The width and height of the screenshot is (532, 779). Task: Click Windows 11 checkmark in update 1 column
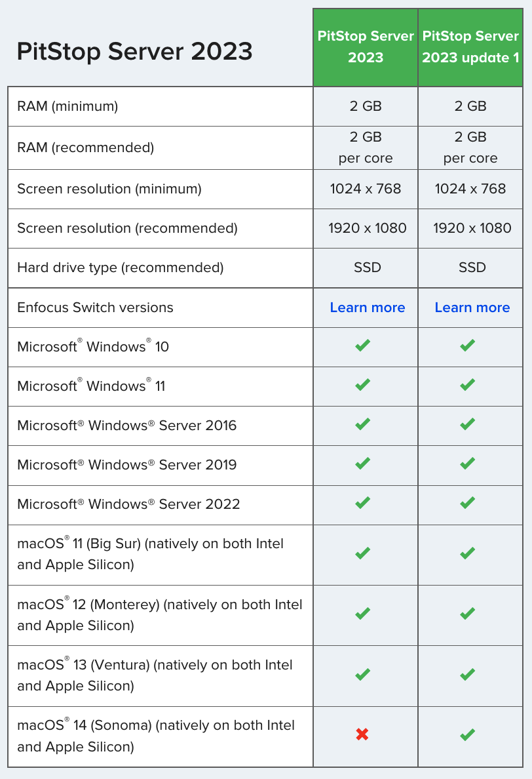(x=468, y=384)
